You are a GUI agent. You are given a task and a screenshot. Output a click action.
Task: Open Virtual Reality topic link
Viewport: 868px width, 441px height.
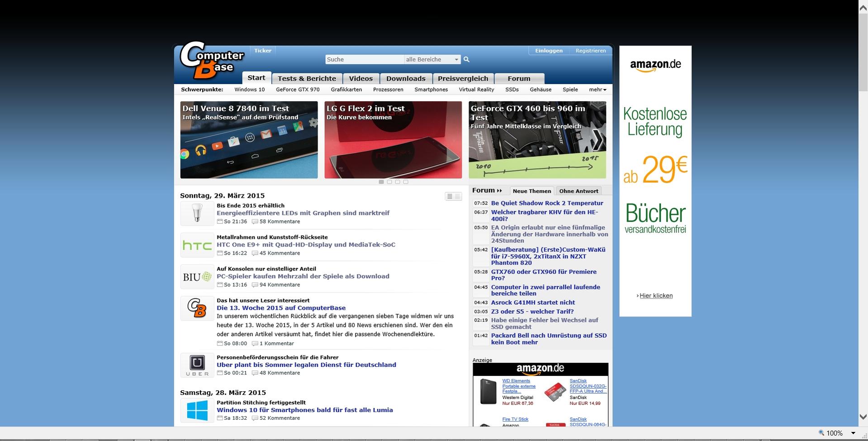tap(476, 90)
